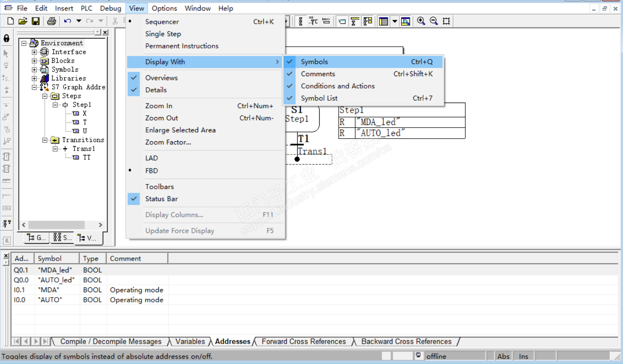Toggle Symbols display in submenu
Image resolution: width=623 pixels, height=364 pixels.
(314, 62)
